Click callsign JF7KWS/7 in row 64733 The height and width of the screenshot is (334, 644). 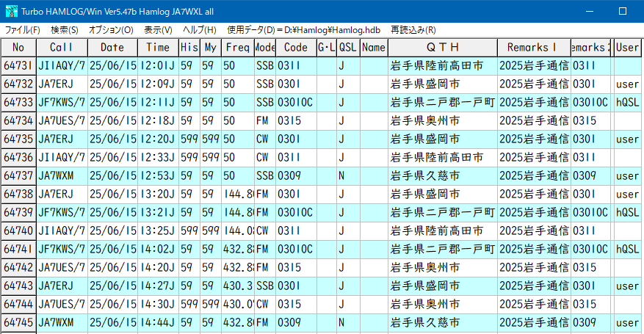(x=62, y=103)
